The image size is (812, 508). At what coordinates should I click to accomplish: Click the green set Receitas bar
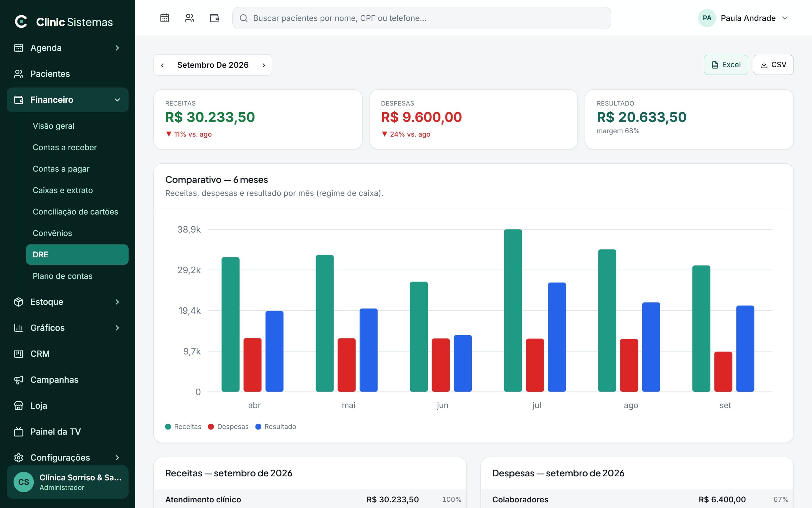pos(701,329)
